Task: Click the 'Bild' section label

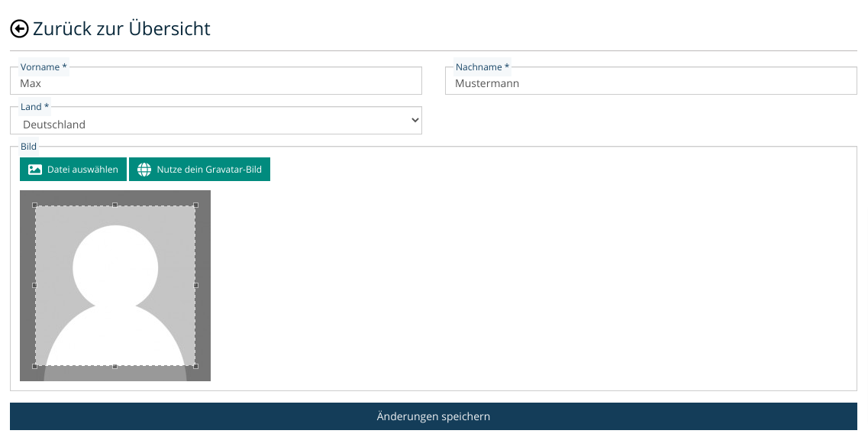Action: (x=29, y=147)
